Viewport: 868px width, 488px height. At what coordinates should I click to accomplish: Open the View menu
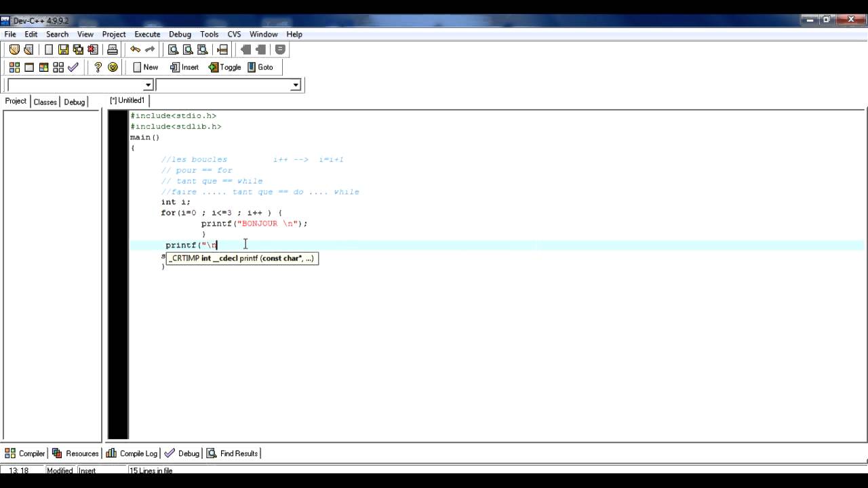pos(85,34)
